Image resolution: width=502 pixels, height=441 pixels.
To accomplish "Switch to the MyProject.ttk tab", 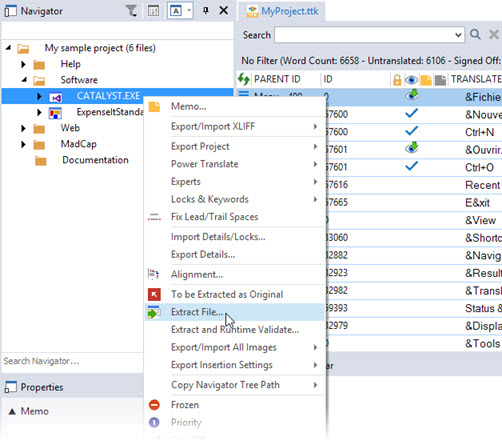I will (x=282, y=11).
